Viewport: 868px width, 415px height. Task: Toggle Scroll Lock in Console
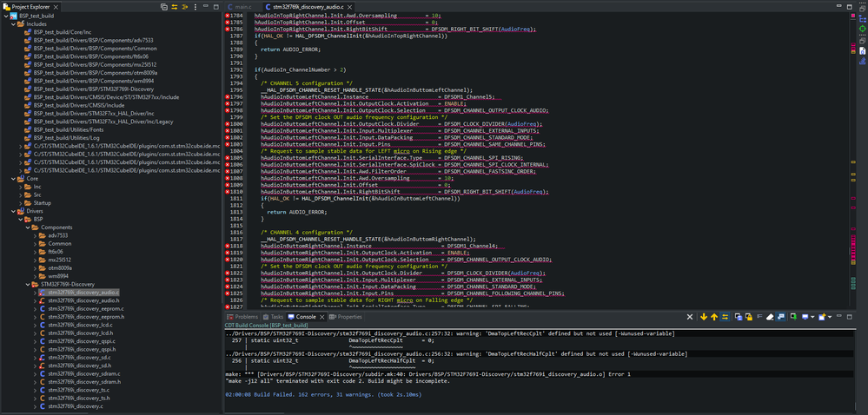coord(748,317)
